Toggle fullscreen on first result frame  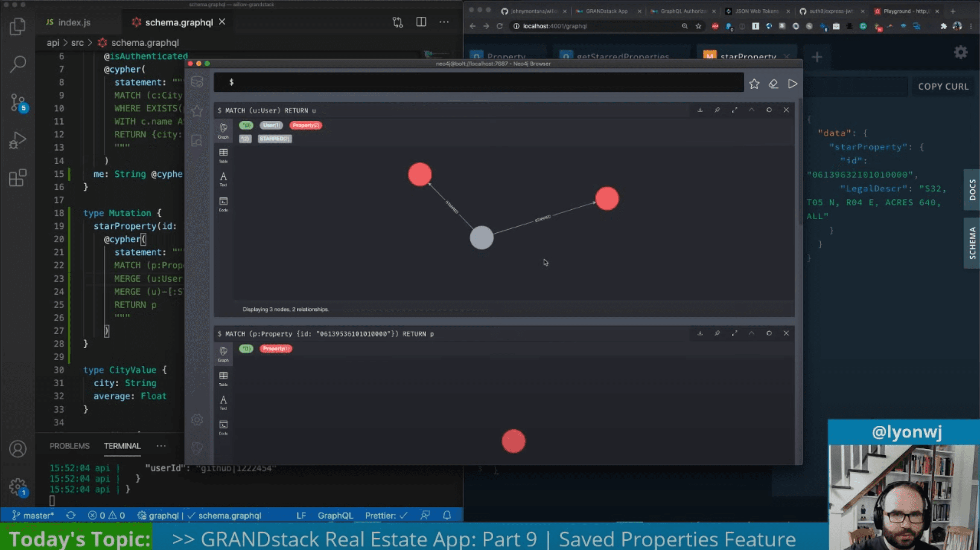(x=735, y=110)
